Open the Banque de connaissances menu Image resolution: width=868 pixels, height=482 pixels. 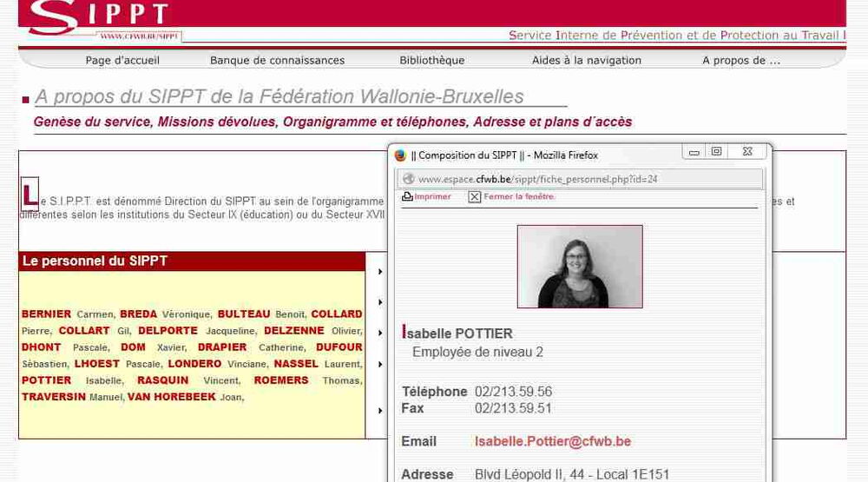tap(277, 60)
